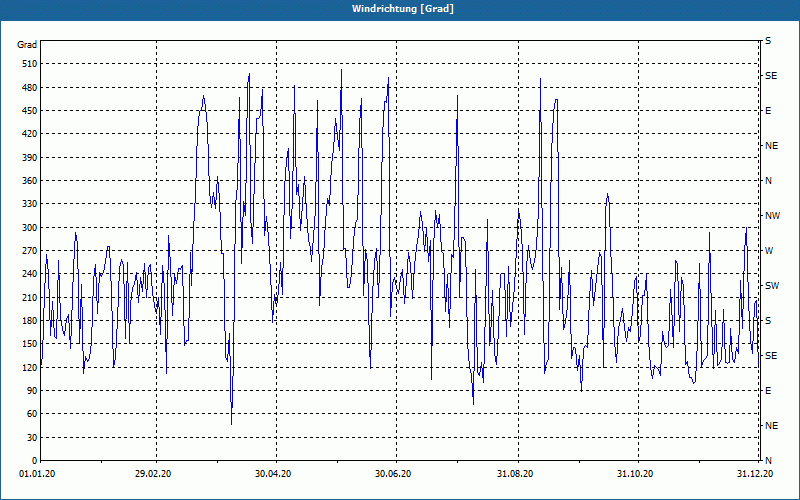
Task: Click the Windrichtung [Grad] chart title
Action: click(403, 9)
